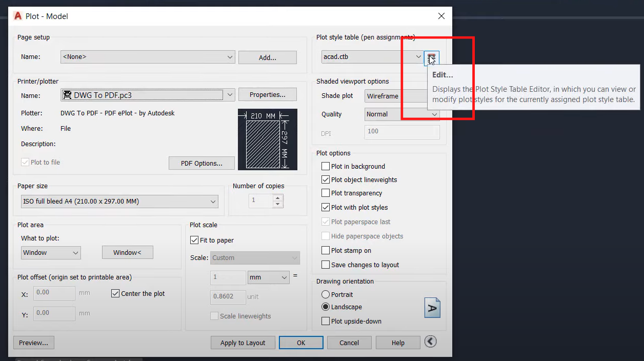Check Save changes to layout
The width and height of the screenshot is (644, 361).
325,265
